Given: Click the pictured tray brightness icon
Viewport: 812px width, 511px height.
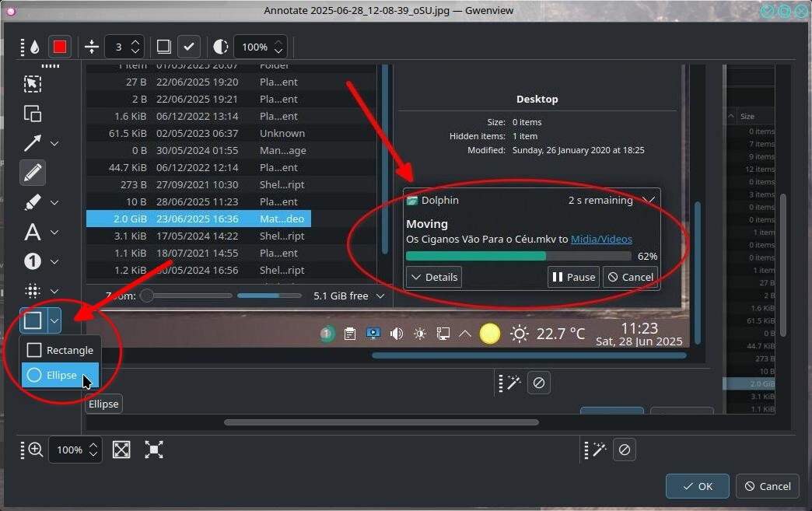Looking at the screenshot, I should [420, 334].
